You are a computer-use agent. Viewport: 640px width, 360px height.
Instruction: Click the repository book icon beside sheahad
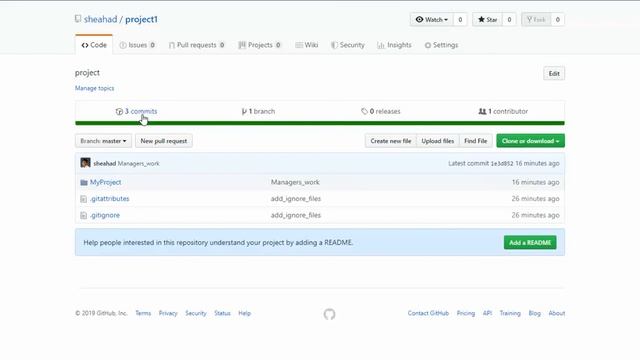78,19
